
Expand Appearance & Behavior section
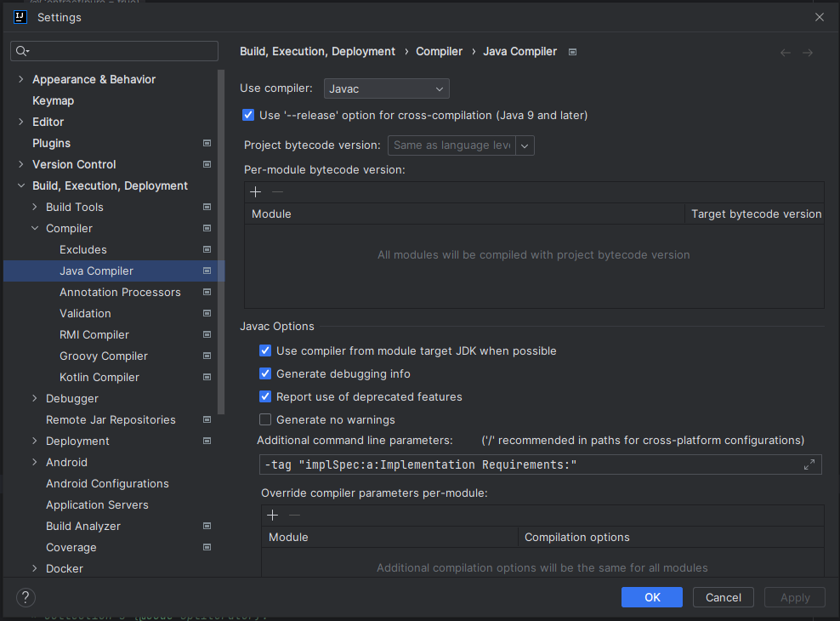point(21,79)
